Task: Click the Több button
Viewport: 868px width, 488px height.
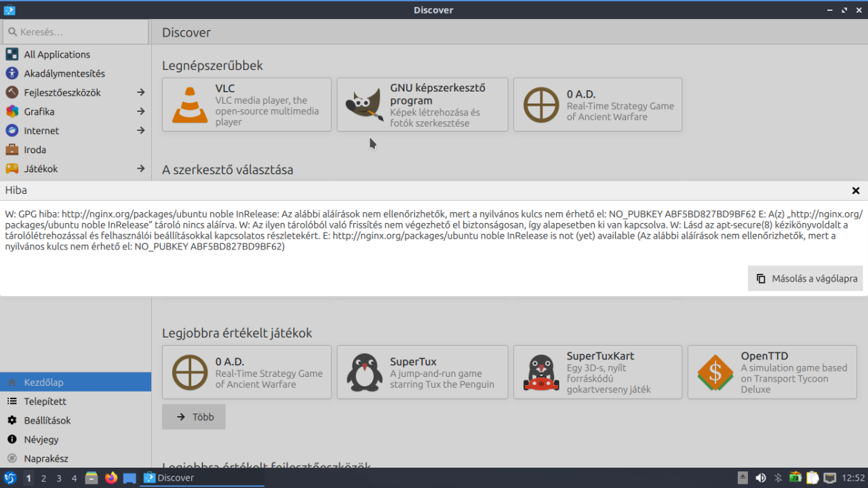Action: point(194,417)
